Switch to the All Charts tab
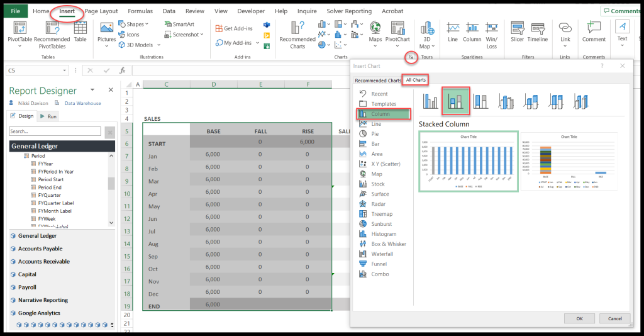The height and width of the screenshot is (336, 644). pyautogui.click(x=416, y=81)
